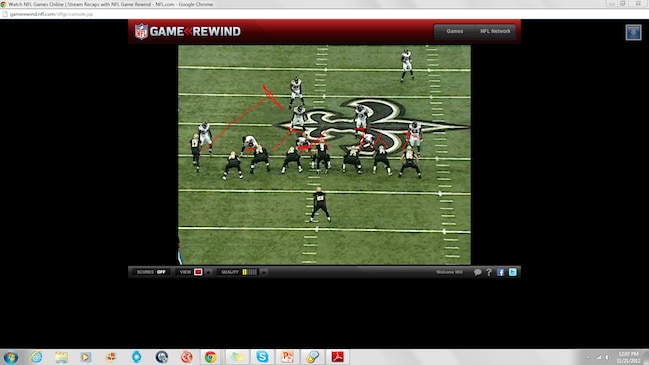
Task: Open PowerPoint from the taskbar
Action: click(x=287, y=357)
